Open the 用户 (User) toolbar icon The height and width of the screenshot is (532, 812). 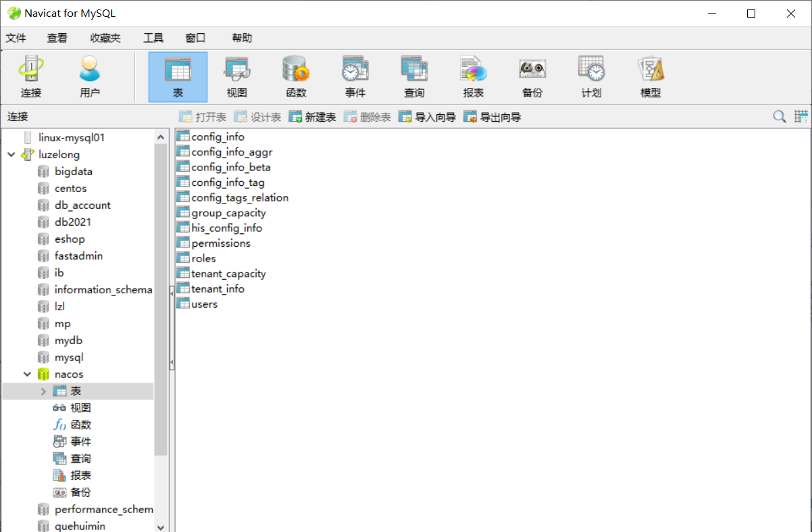90,77
